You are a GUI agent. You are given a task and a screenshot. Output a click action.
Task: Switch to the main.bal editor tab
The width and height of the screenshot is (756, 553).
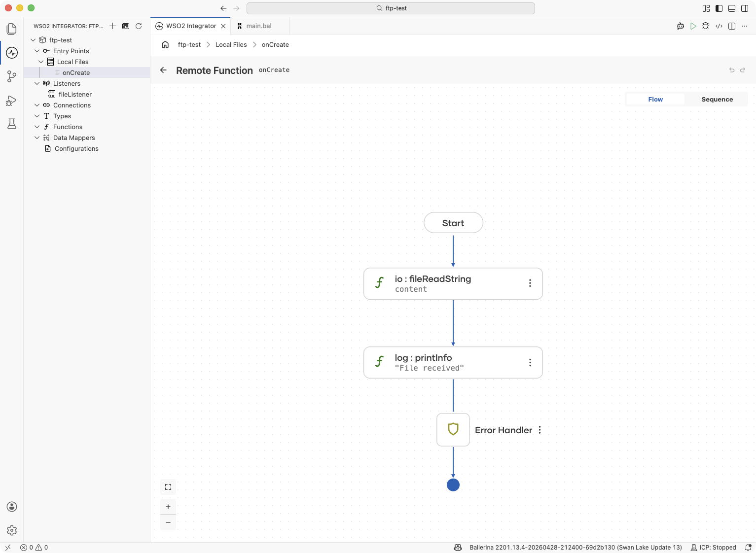pos(259,26)
